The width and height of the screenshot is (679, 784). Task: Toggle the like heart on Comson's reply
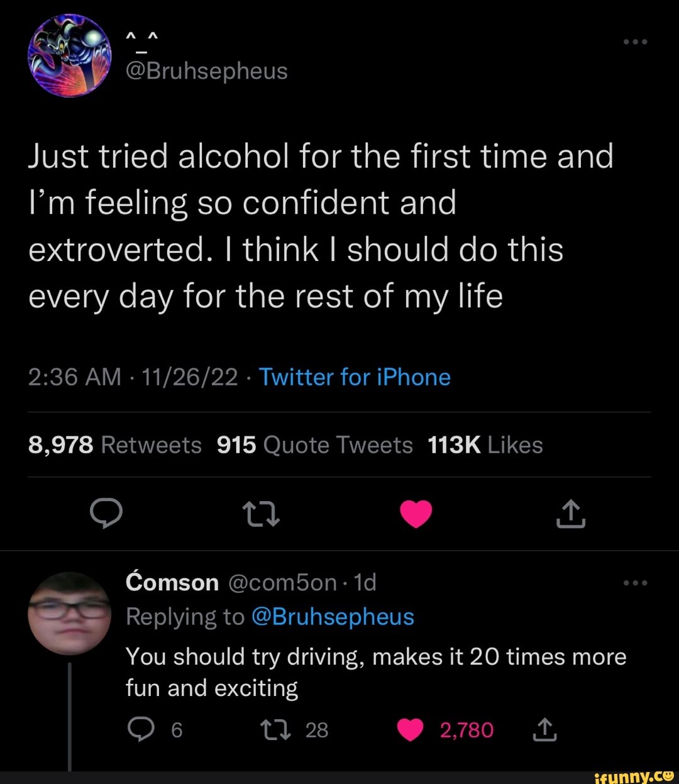(x=411, y=730)
